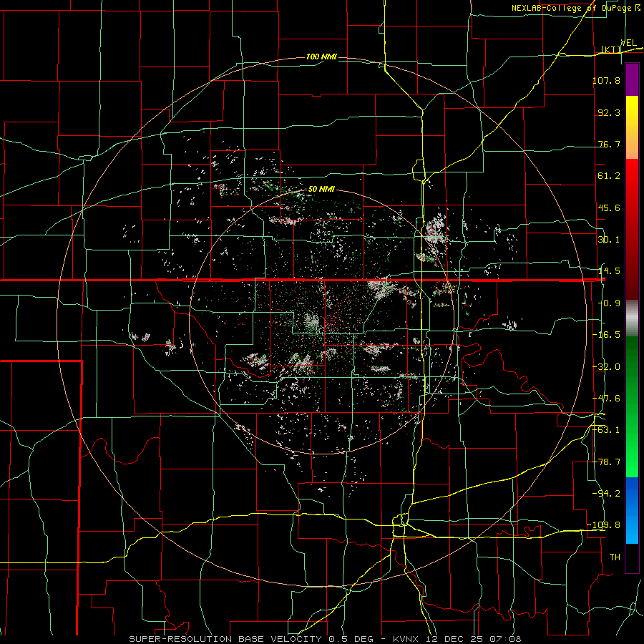Pick the gray near-zero segment of the color bar
The height and width of the screenshot is (644, 644).
click(632, 318)
